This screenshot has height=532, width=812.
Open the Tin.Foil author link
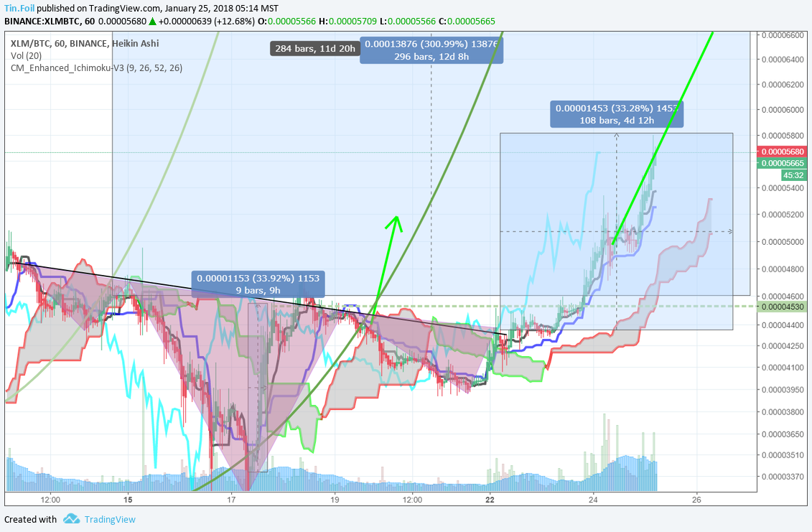tap(19, 9)
